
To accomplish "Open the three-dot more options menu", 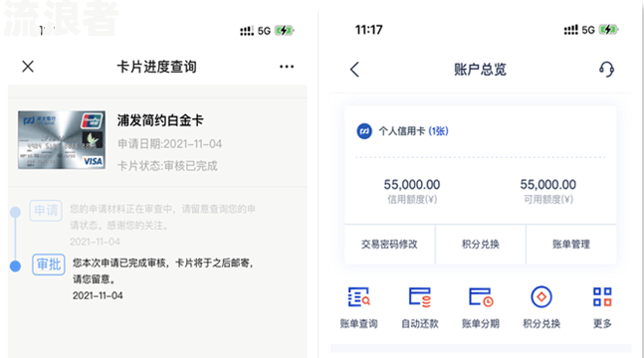I will pos(287,67).
